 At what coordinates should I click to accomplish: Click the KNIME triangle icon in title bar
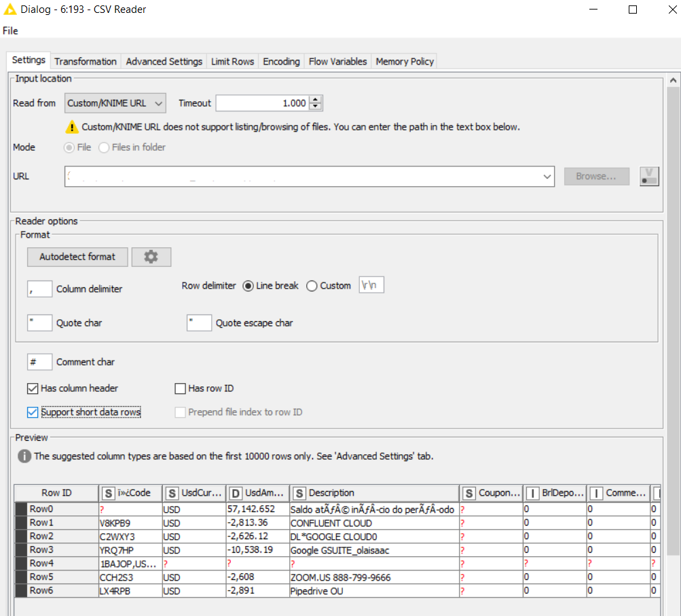(x=12, y=10)
